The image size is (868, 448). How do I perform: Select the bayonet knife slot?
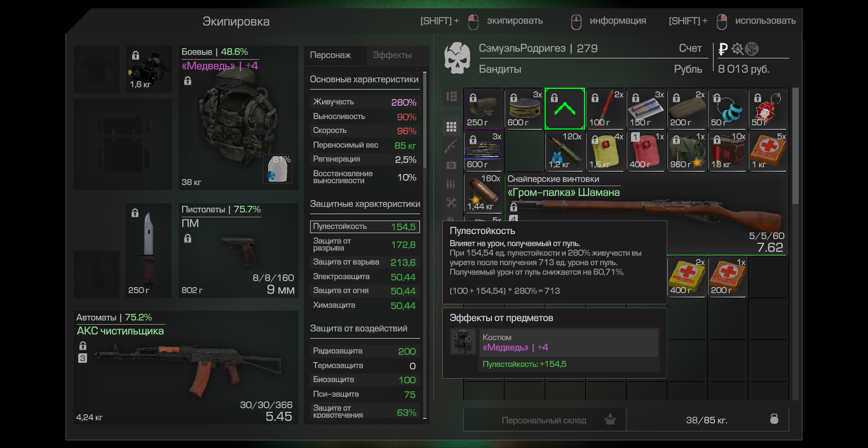149,251
